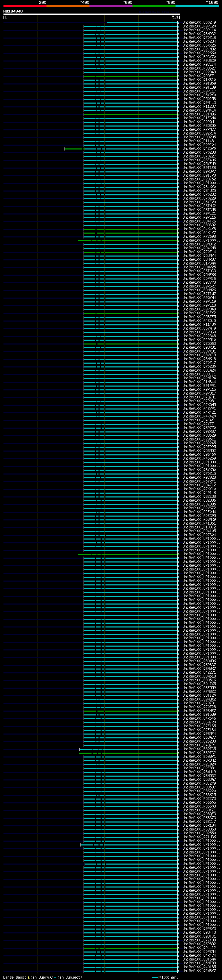This screenshot has width=222, height=980.
Task: Open hit UniRef100_Q002F9
Action: tap(199, 23)
